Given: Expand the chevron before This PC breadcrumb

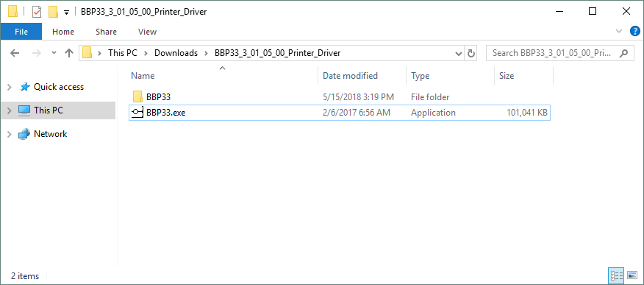Looking at the screenshot, I should tap(99, 53).
